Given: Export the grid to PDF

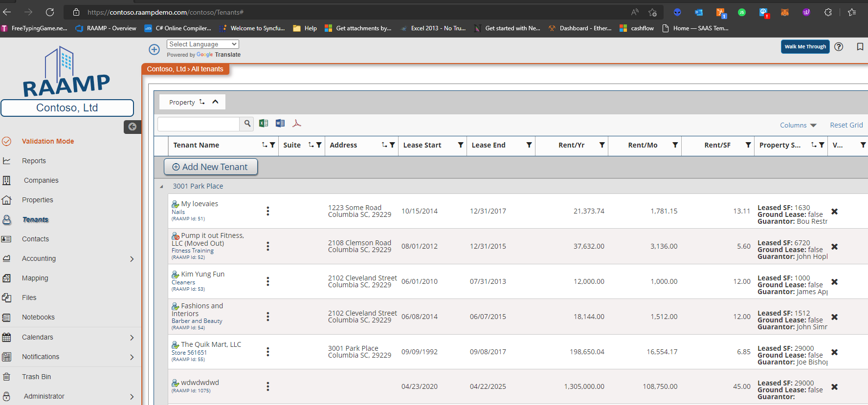Looking at the screenshot, I should [297, 123].
